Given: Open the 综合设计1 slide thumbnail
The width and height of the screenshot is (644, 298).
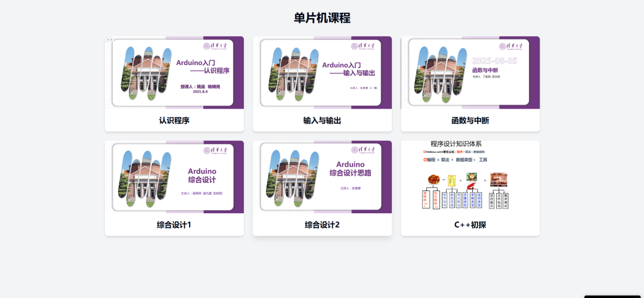Looking at the screenshot, I should (x=174, y=177).
